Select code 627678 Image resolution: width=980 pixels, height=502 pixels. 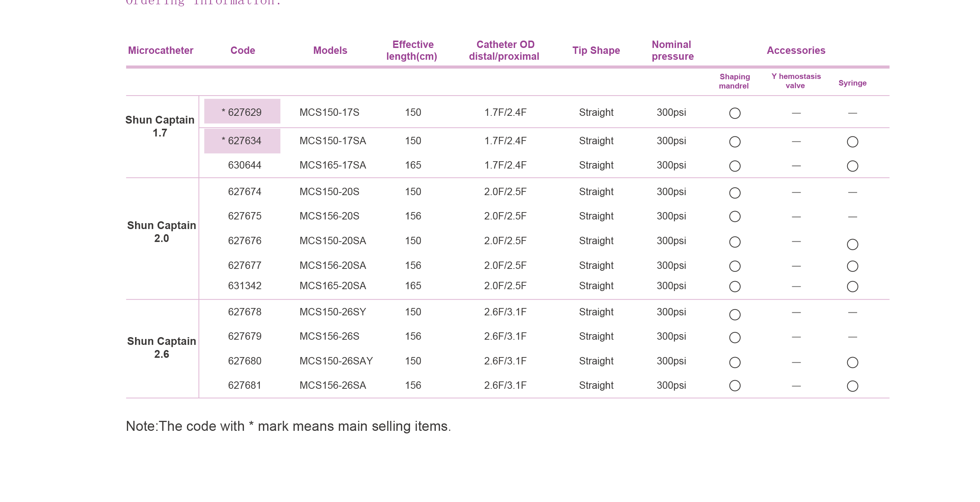point(245,312)
